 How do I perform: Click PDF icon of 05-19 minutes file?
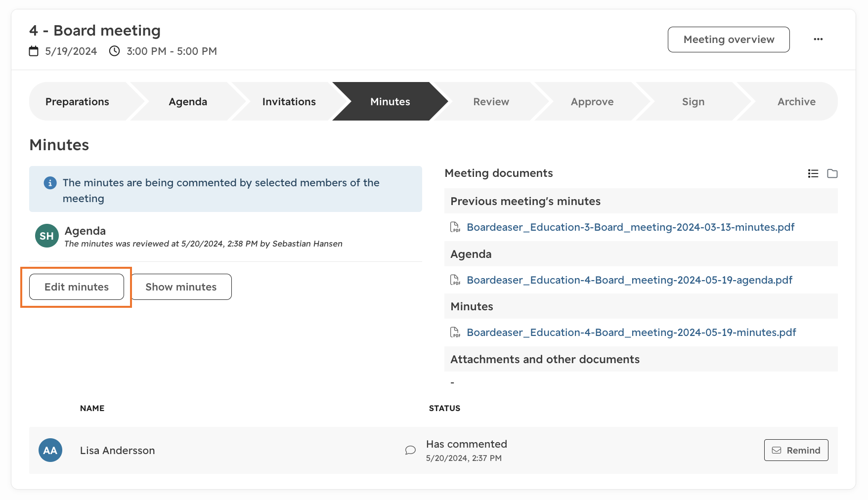tap(455, 333)
